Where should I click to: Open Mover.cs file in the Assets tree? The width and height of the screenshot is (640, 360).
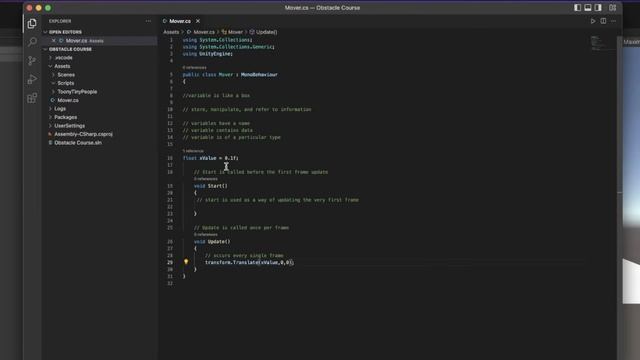tap(68, 100)
